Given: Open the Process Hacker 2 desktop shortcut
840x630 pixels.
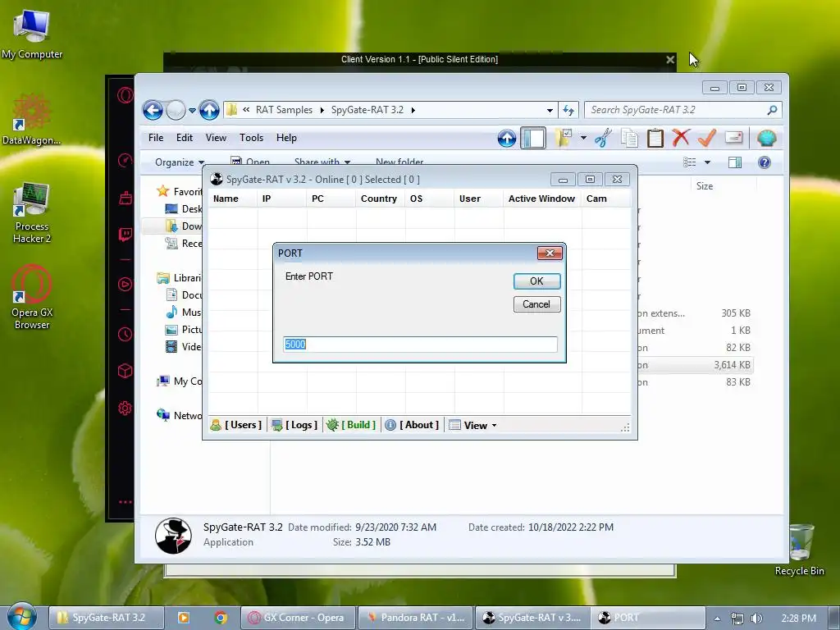Looking at the screenshot, I should [x=32, y=212].
